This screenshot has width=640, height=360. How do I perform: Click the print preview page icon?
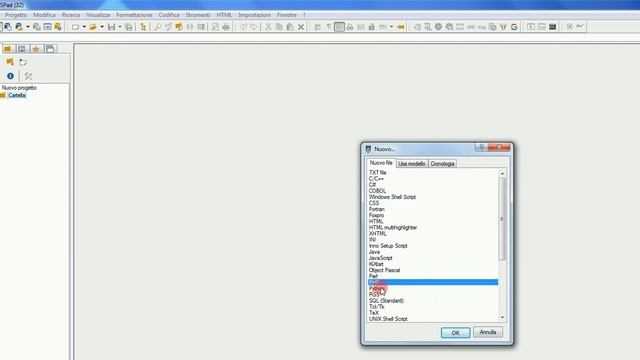215,27
